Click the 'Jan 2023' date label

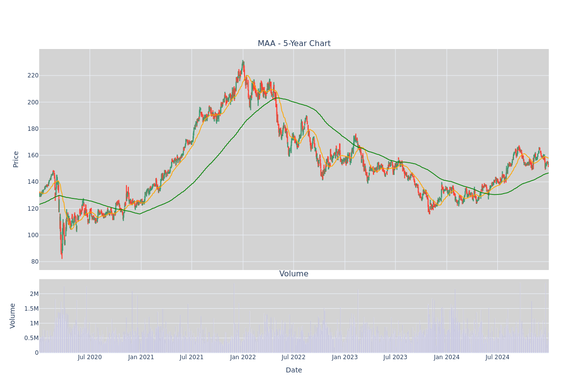coord(345,357)
